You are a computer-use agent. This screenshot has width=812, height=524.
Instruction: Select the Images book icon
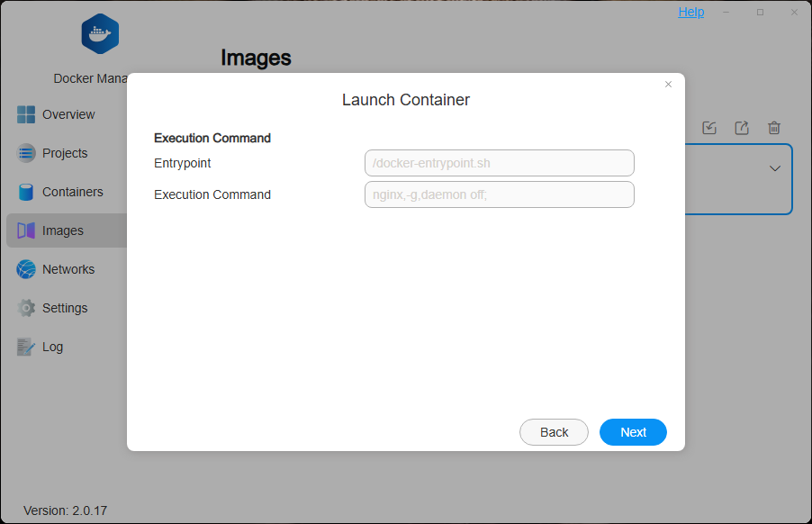[x=26, y=230]
